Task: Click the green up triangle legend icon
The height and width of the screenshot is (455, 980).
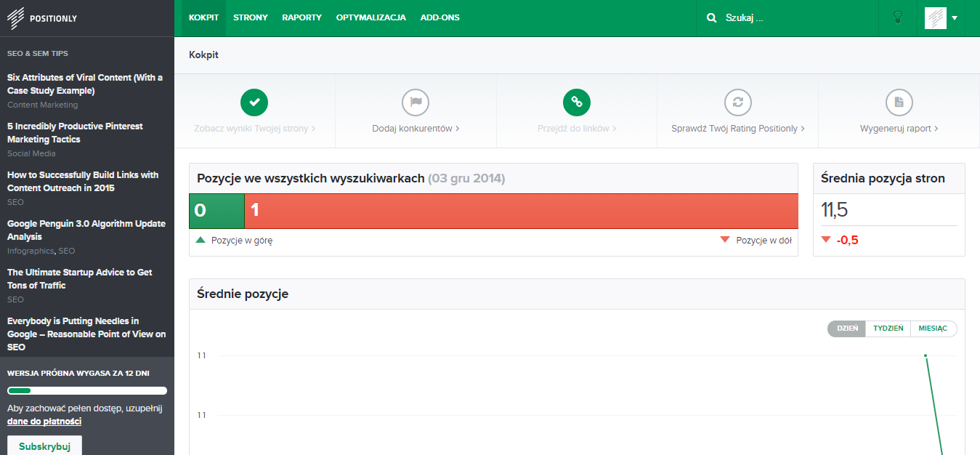Action: pyautogui.click(x=201, y=240)
